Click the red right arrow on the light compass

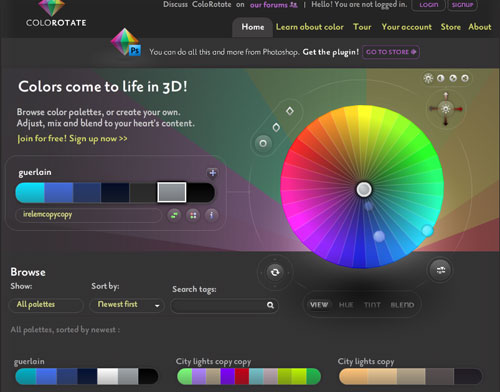[459, 109]
